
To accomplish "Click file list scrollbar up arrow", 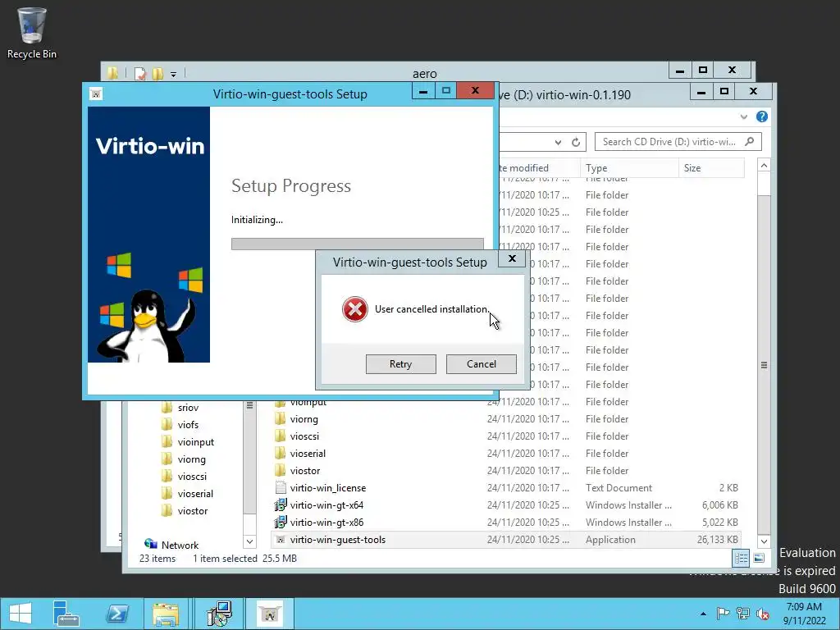I will (764, 166).
